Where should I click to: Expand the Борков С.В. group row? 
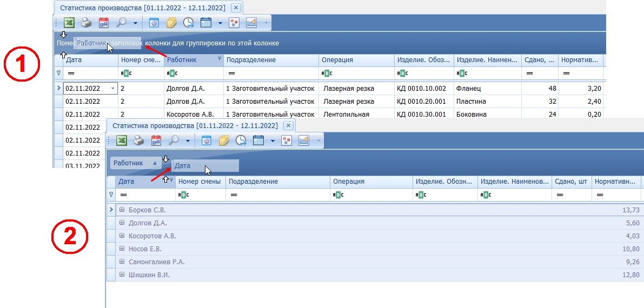coord(122,210)
